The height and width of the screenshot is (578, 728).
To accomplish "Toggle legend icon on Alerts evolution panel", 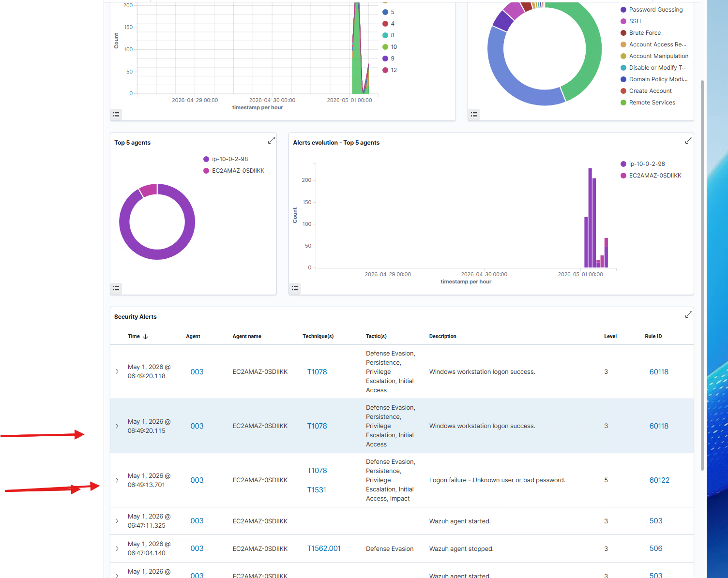I will (x=295, y=289).
